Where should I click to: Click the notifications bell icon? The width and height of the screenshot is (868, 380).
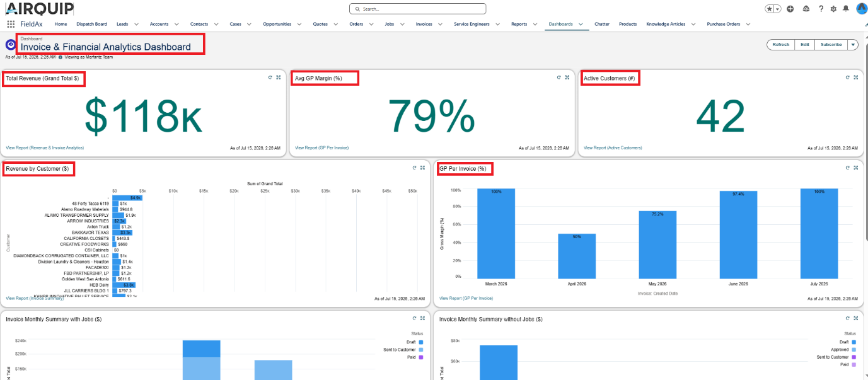coord(845,9)
